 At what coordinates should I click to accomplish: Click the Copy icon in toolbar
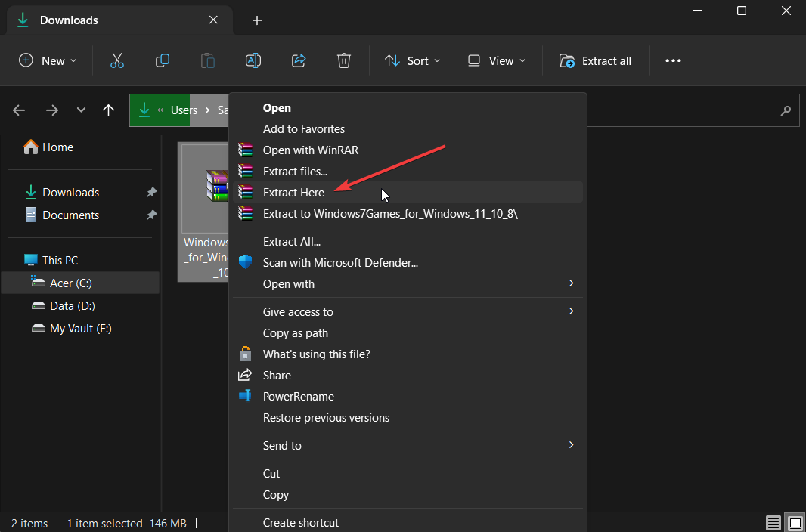coord(162,61)
